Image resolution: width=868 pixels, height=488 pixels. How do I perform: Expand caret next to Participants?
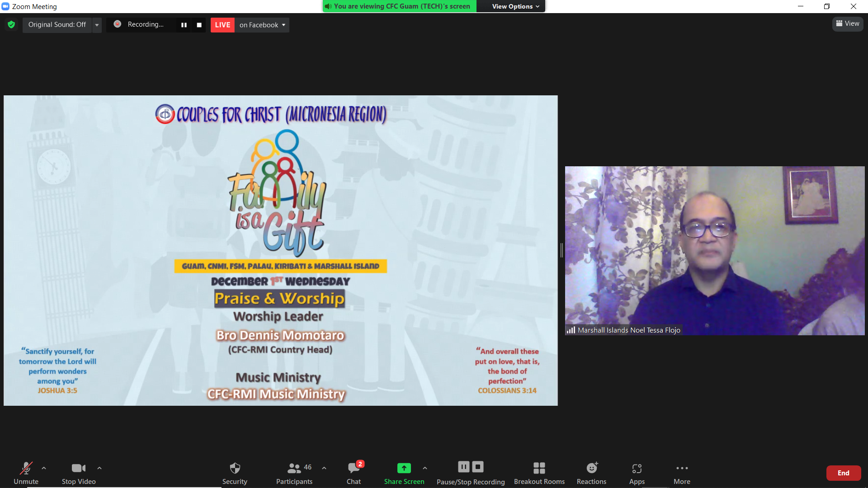(x=324, y=468)
